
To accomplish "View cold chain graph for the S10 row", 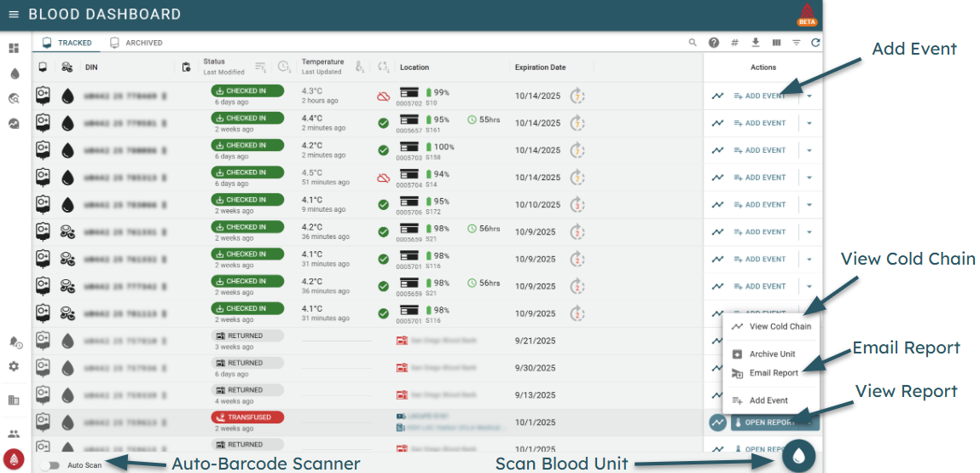I will point(717,96).
